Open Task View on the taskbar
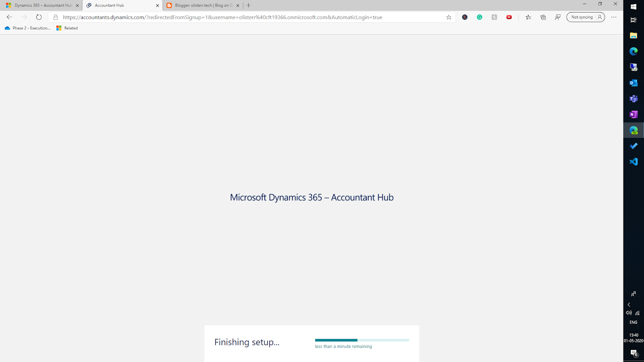644x362 pixels. click(634, 20)
